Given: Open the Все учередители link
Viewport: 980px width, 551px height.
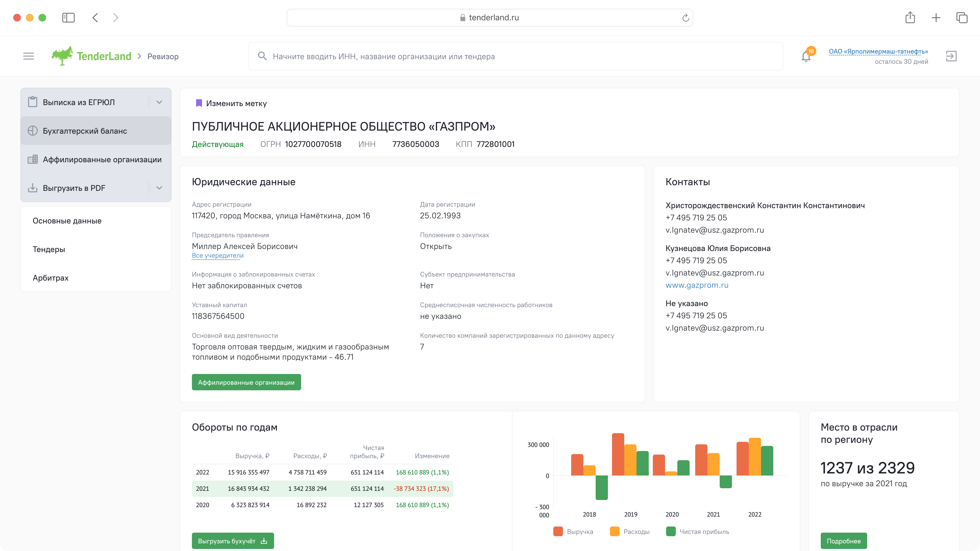Looking at the screenshot, I should 218,256.
